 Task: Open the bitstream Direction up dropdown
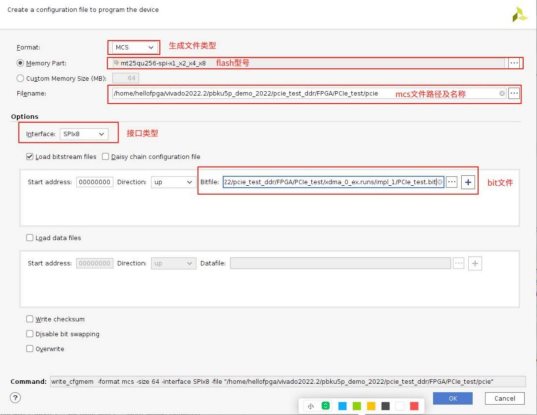coord(173,182)
